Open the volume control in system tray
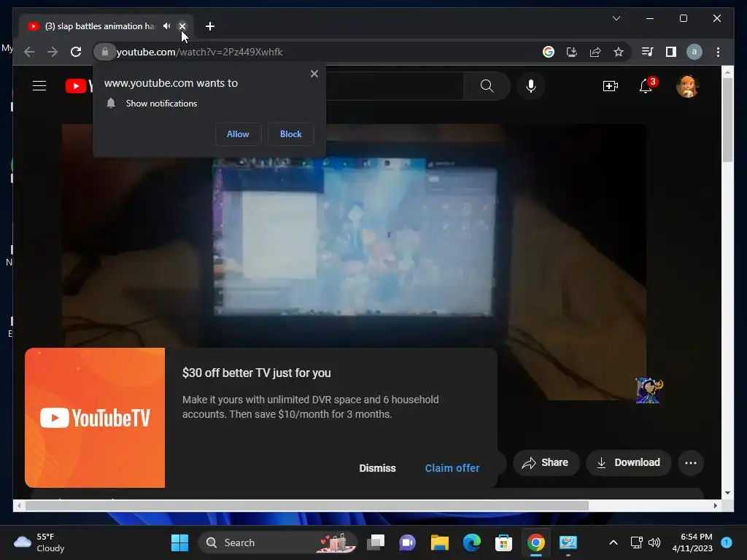Image resolution: width=747 pixels, height=560 pixels. click(654, 542)
